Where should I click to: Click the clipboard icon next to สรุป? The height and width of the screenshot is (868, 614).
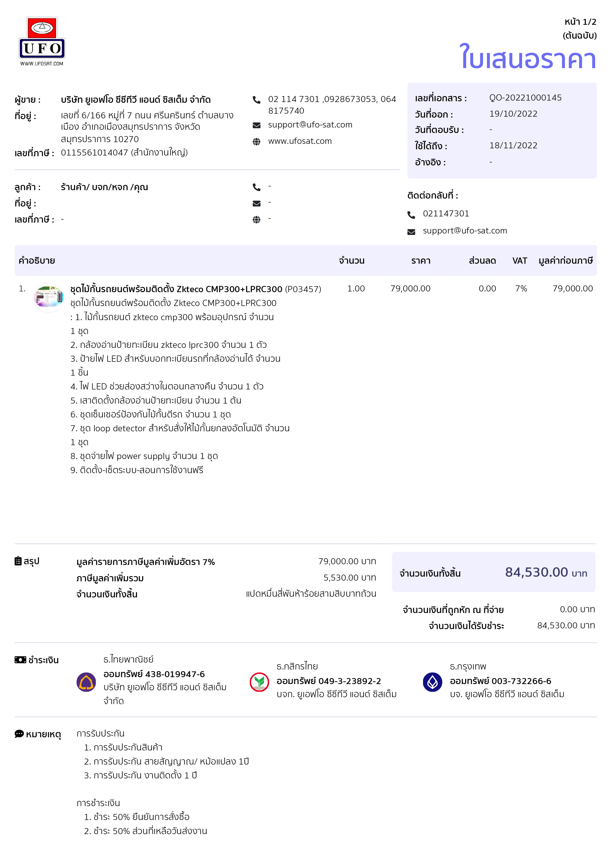tap(18, 561)
